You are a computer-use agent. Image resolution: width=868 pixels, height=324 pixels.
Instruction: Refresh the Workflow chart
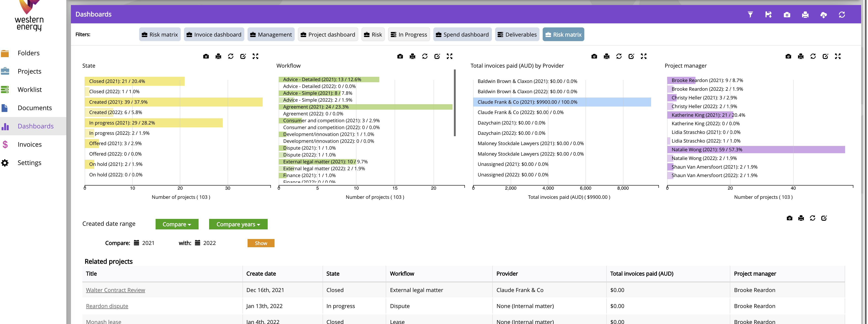425,56
